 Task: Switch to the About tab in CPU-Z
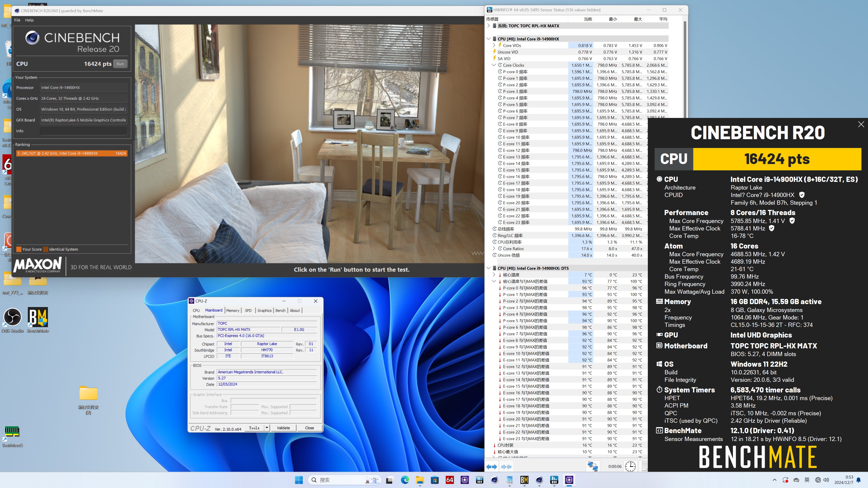295,310
